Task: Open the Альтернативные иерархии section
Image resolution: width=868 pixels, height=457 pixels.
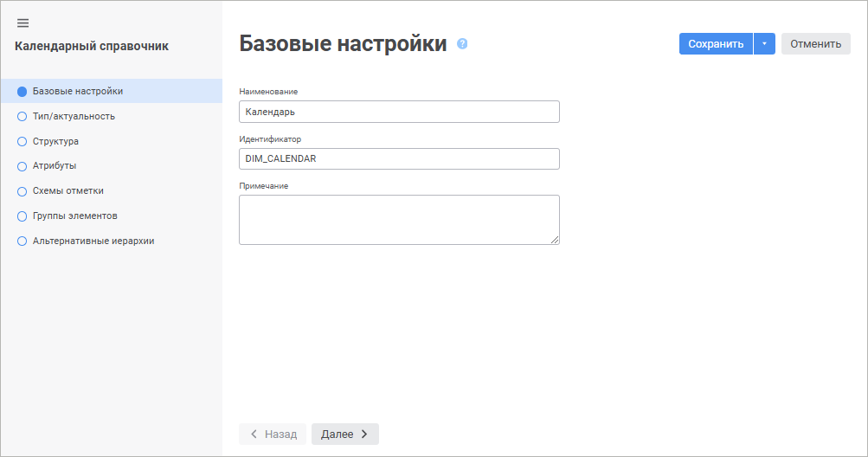Action: [x=93, y=241]
